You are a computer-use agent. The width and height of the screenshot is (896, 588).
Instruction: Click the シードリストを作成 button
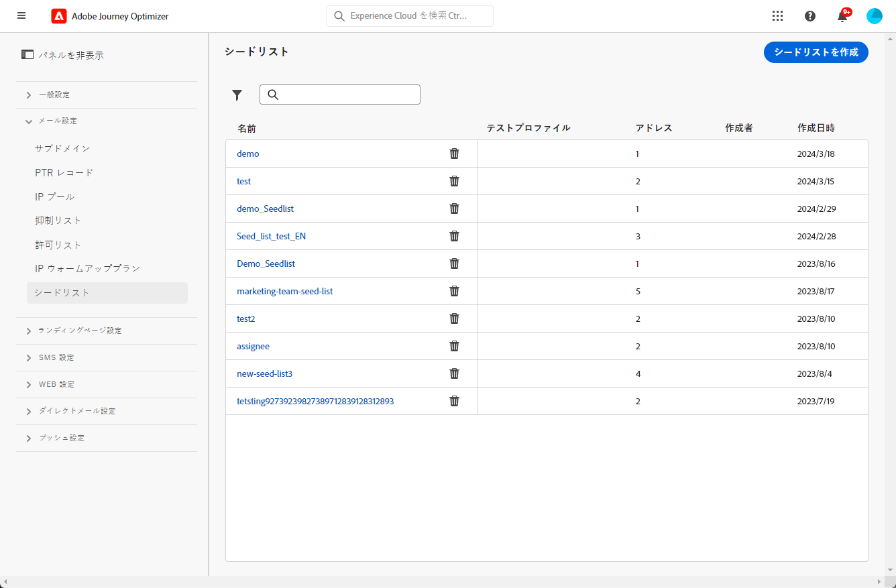point(816,52)
